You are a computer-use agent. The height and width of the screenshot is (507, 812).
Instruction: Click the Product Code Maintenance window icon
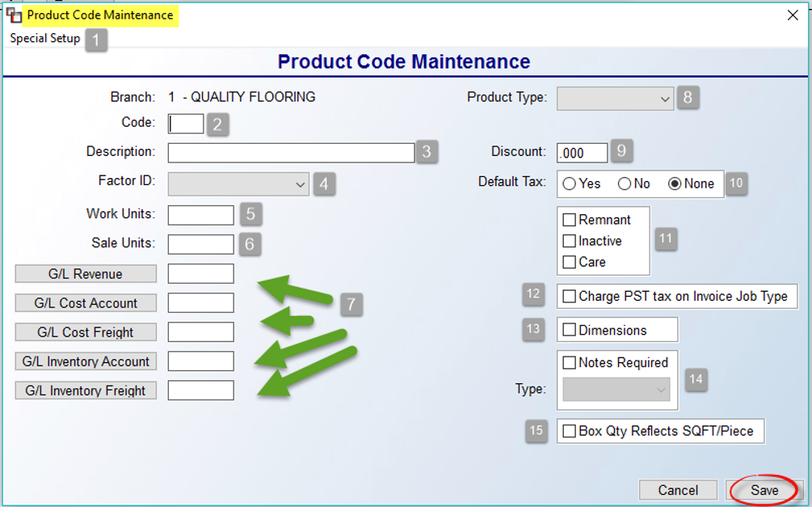tap(14, 15)
